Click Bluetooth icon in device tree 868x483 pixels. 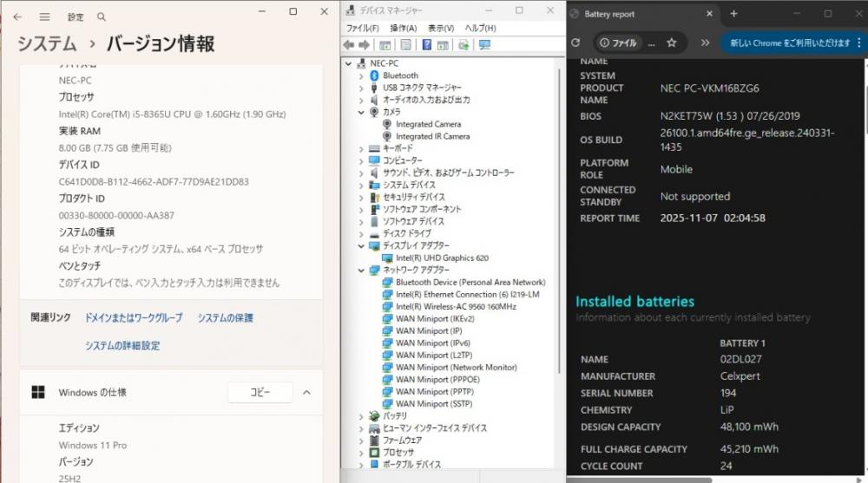point(374,75)
